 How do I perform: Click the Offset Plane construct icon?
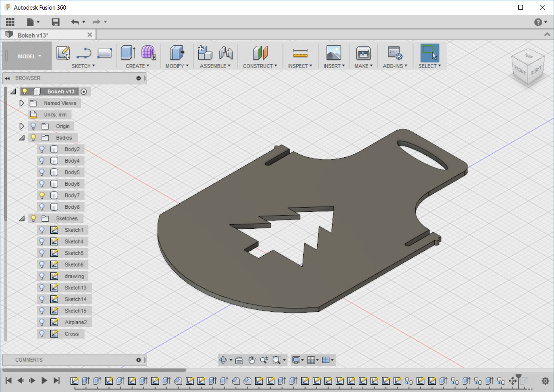coord(260,53)
